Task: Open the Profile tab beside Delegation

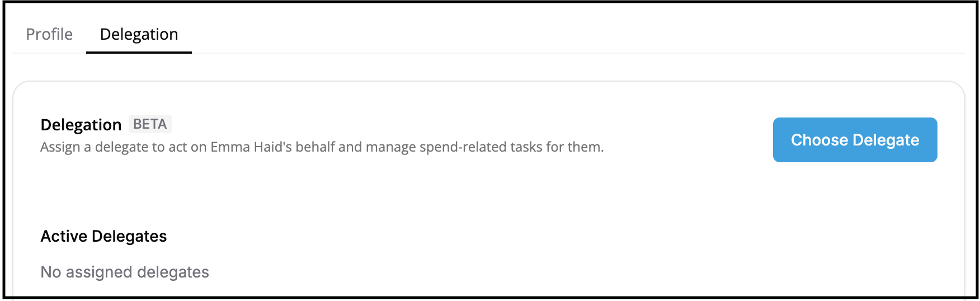Action: [x=49, y=35]
